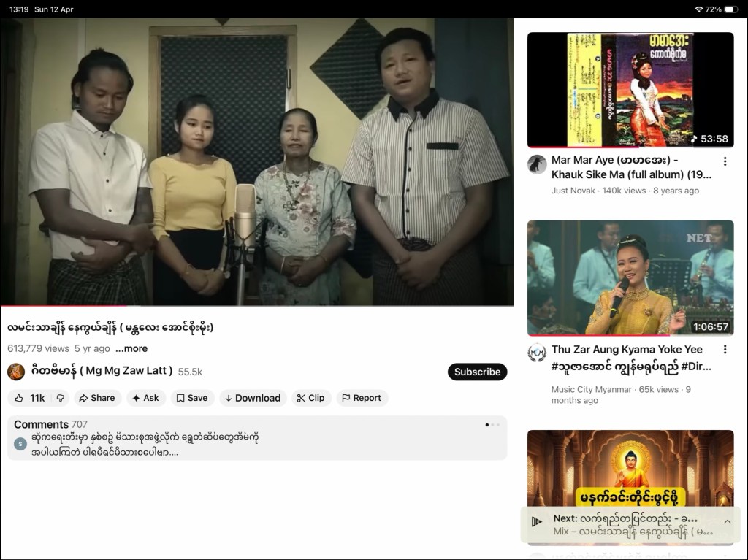Save video to playlist
The image size is (748, 560).
(192, 398)
